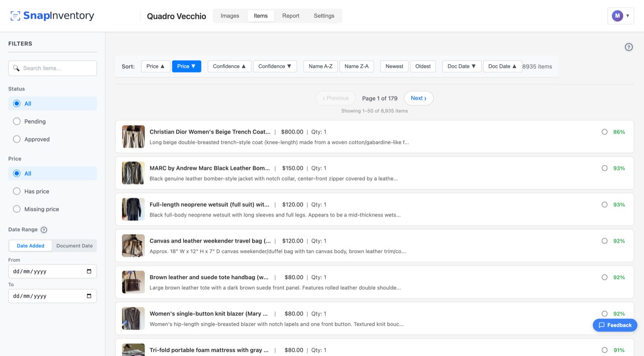
Task: Click the MARC by Andrew Marc item title
Action: (x=210, y=168)
